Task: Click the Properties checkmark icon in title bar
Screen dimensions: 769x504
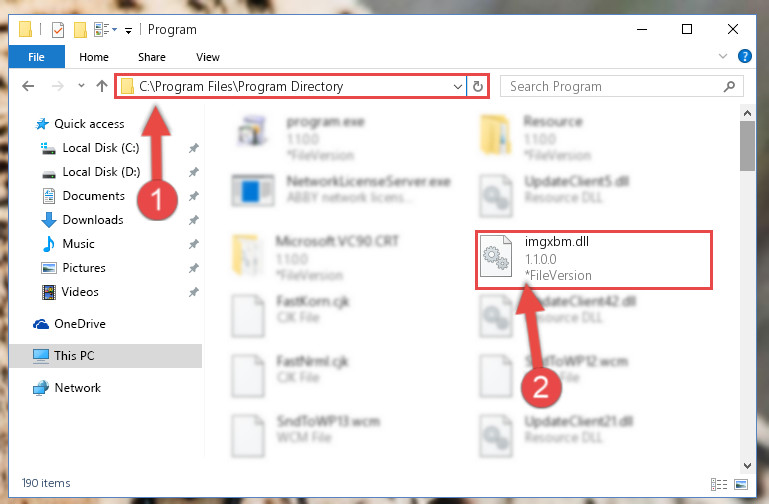Action: [x=57, y=30]
